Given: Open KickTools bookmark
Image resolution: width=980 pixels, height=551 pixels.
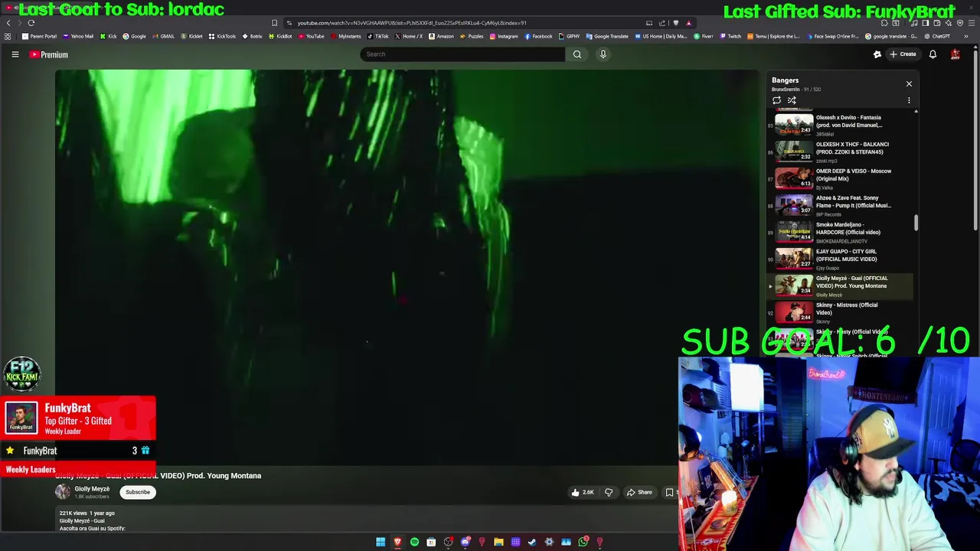Looking at the screenshot, I should pyautogui.click(x=222, y=36).
